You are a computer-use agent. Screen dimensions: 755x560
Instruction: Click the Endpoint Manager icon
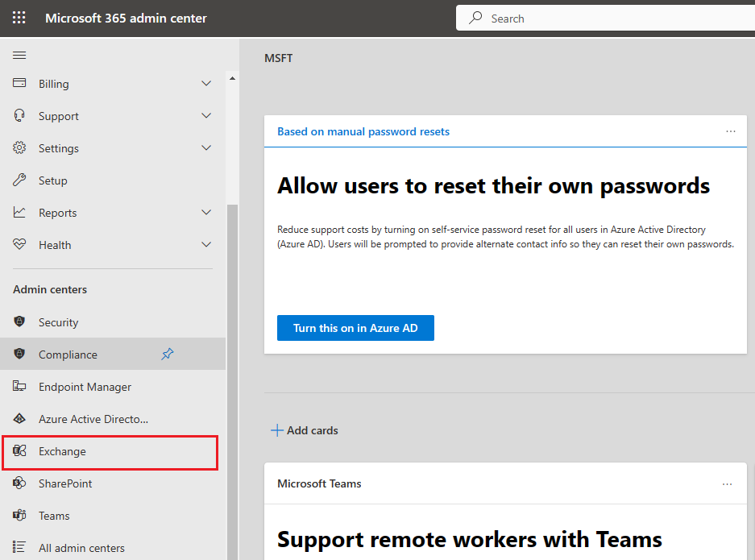pyautogui.click(x=19, y=386)
